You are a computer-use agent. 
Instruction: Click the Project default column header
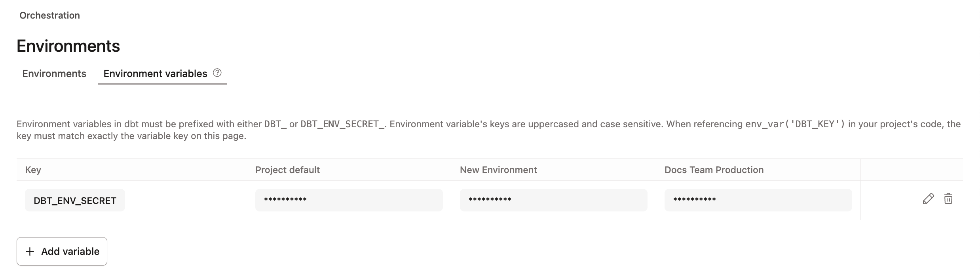click(287, 170)
